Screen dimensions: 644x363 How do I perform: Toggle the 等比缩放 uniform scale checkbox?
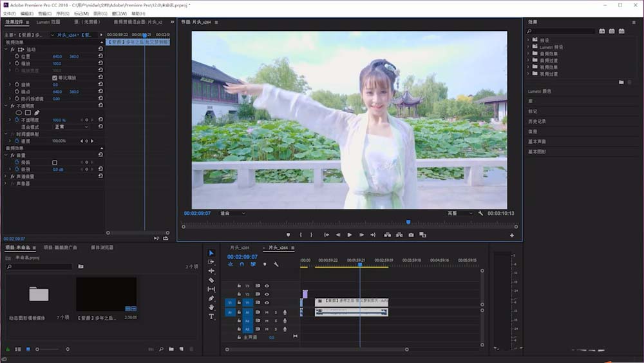[55, 77]
